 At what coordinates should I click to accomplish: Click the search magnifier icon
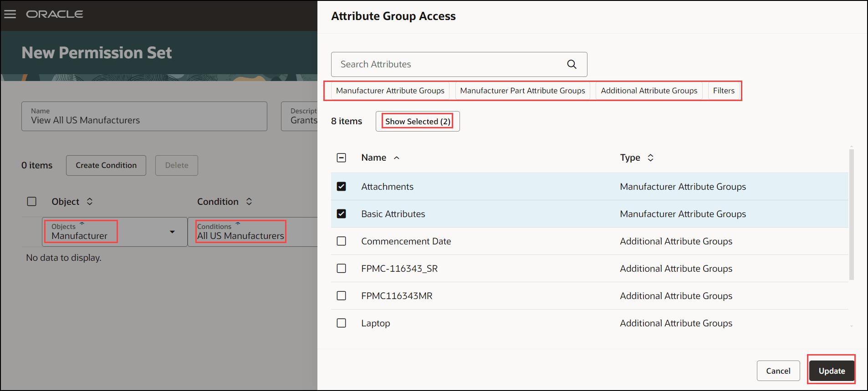[x=572, y=65]
